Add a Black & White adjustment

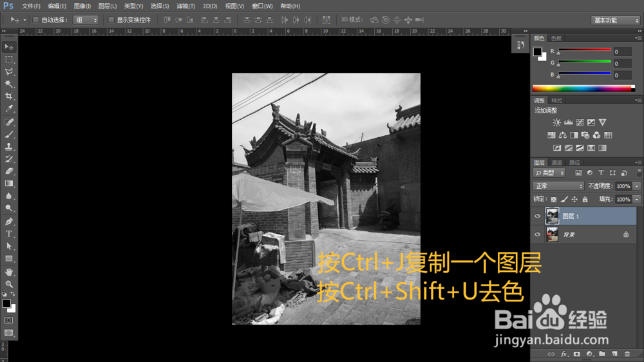pyautogui.click(x=574, y=135)
